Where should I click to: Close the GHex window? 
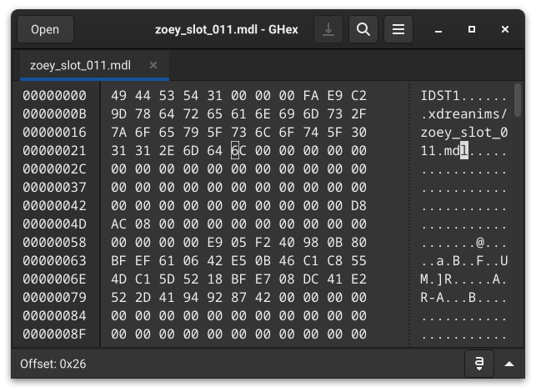point(505,30)
